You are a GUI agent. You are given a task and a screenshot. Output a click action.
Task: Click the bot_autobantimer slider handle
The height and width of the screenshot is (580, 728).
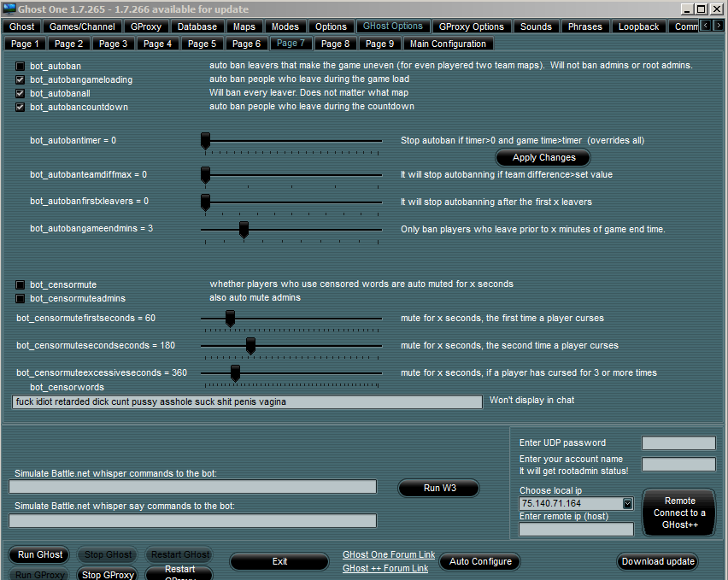(x=205, y=141)
